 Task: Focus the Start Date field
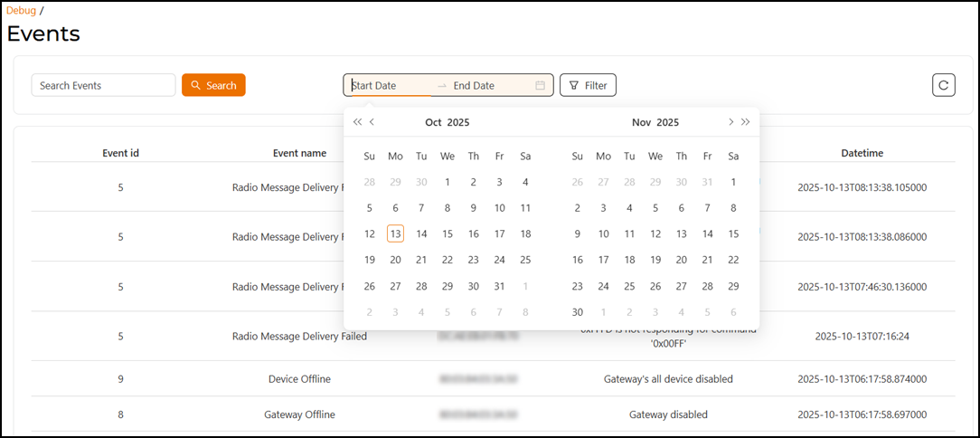(x=391, y=86)
